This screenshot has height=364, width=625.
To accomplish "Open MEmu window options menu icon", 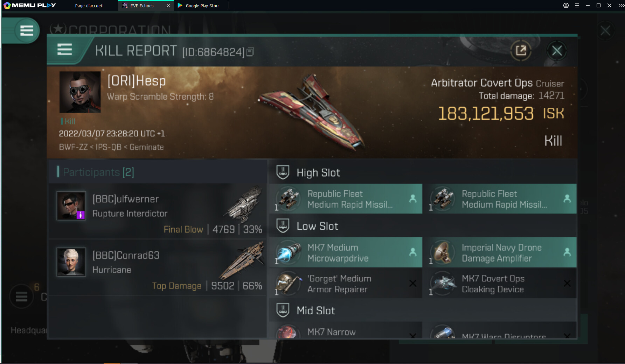I will click(577, 6).
